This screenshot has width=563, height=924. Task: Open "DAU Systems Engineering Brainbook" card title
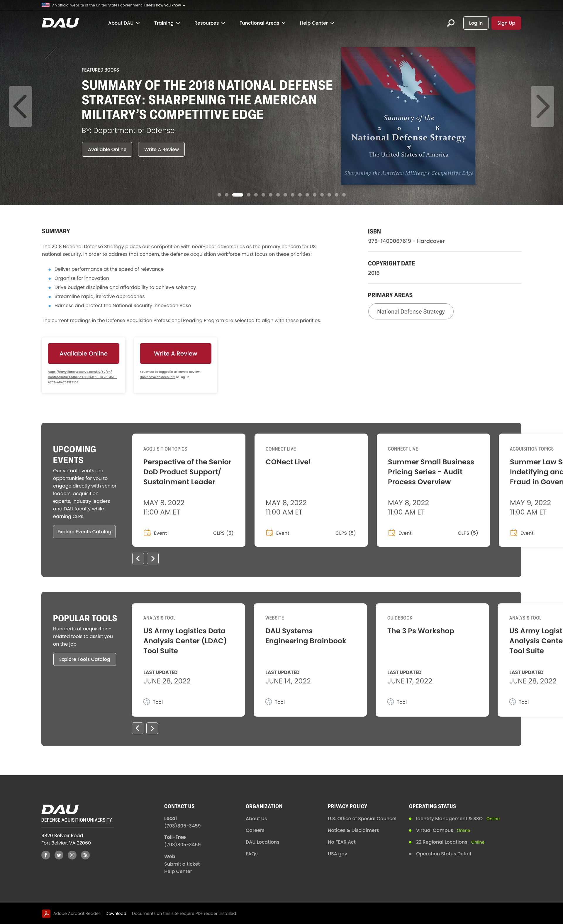306,636
